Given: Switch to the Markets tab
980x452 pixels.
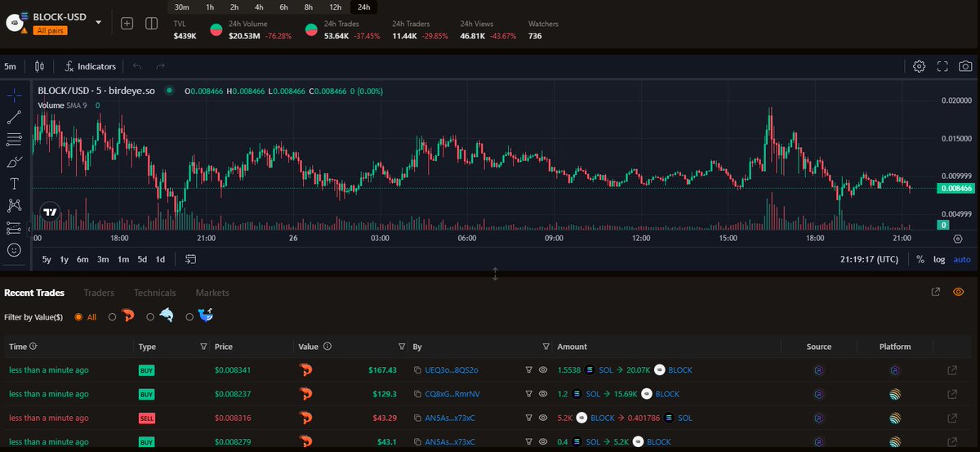Looking at the screenshot, I should (212, 293).
